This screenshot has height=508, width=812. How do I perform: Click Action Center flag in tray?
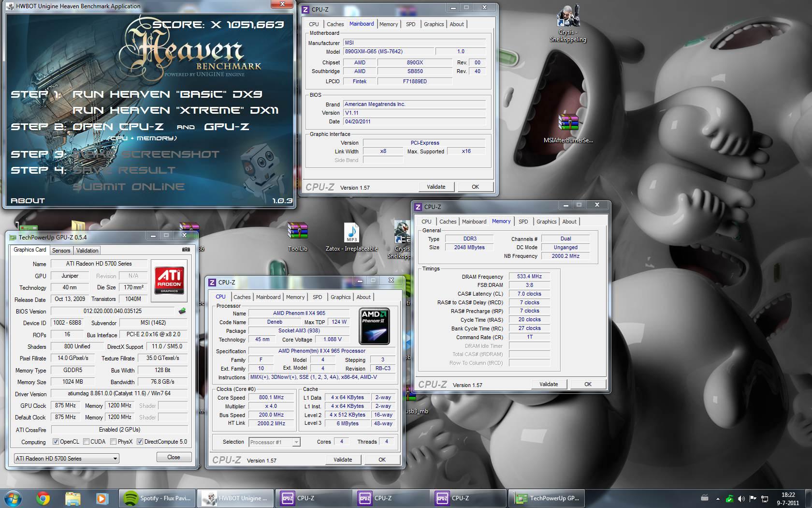click(x=753, y=498)
